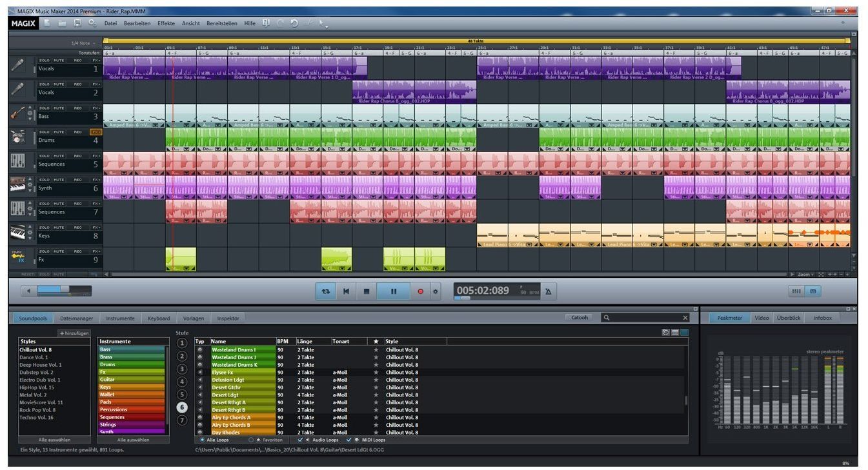Toggle the loop playback button

[x=325, y=291]
